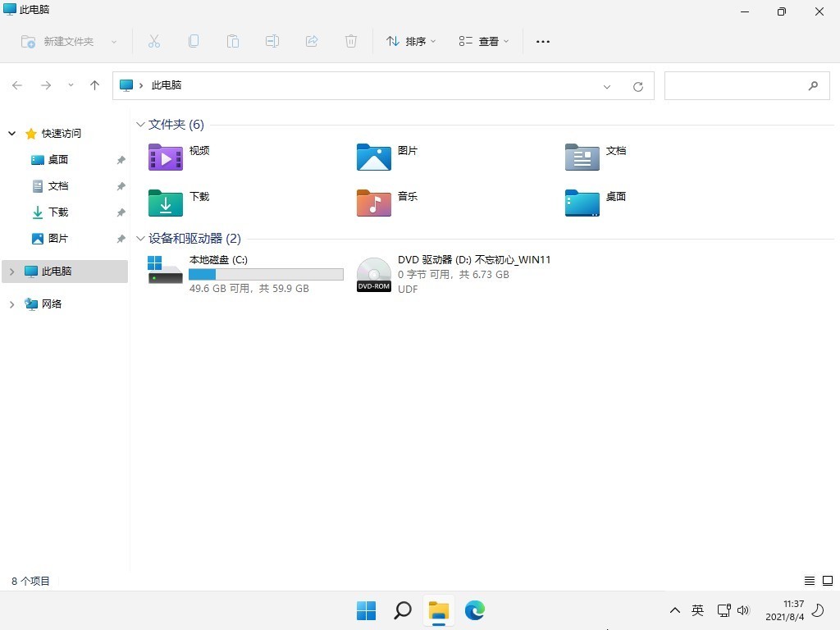Open the Share icon in the toolbar
The width and height of the screenshot is (840, 630).
[312, 41]
